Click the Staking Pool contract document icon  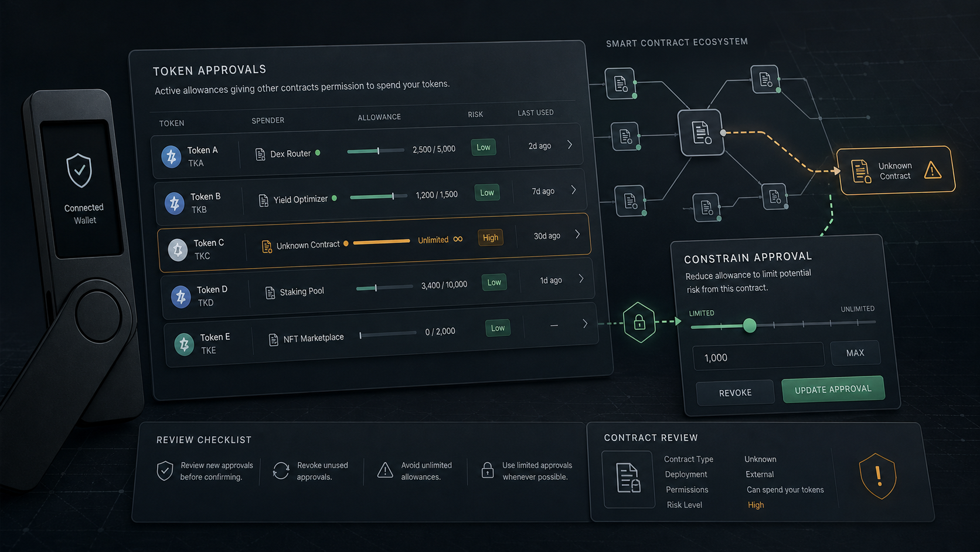[x=270, y=292]
